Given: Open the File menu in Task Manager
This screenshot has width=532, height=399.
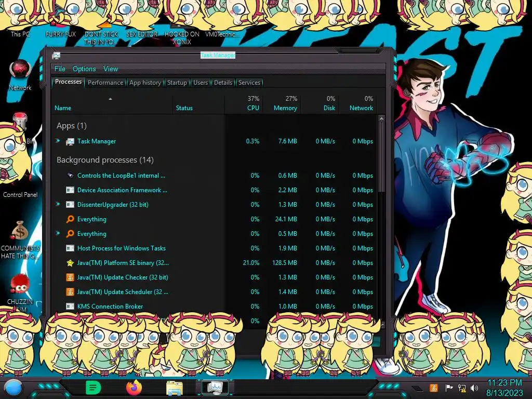Looking at the screenshot, I should (60, 69).
